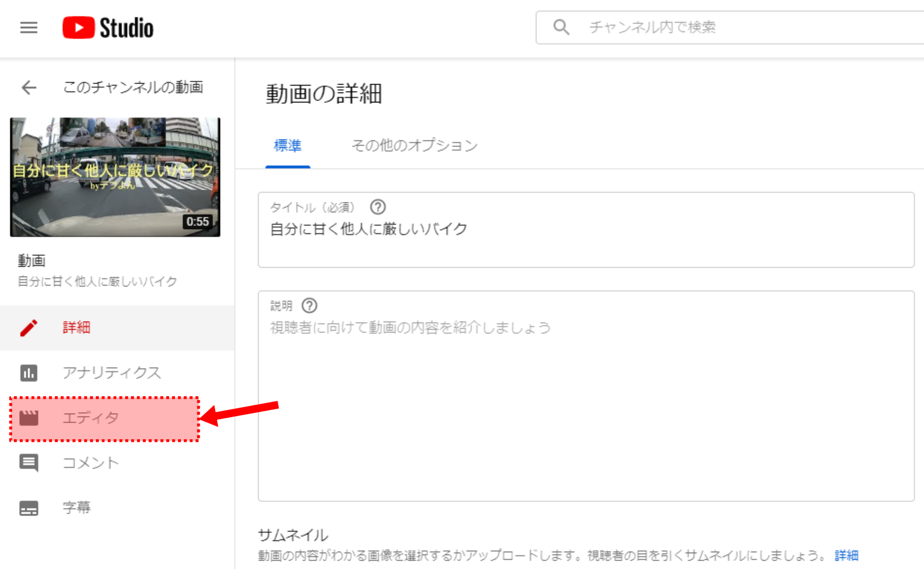The width and height of the screenshot is (924, 569).
Task: Focus the チャンネル内で検索 search field
Action: point(730,28)
